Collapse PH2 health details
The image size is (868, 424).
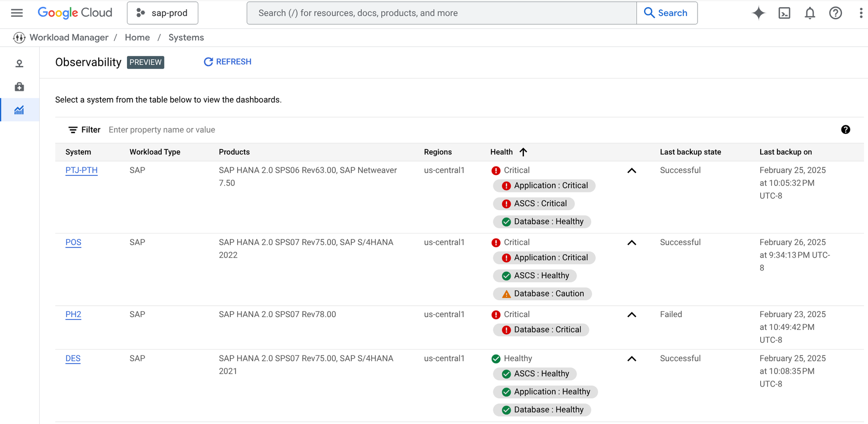coord(632,315)
